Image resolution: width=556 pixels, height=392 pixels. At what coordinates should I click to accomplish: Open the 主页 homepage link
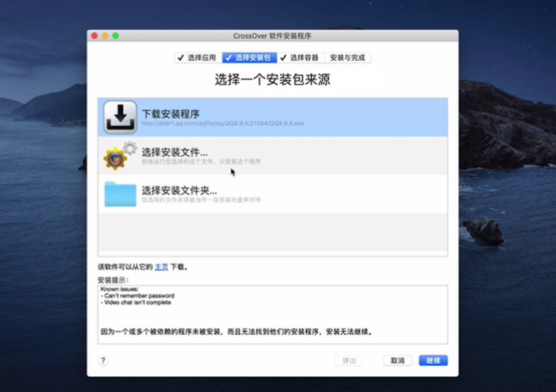pos(161,267)
